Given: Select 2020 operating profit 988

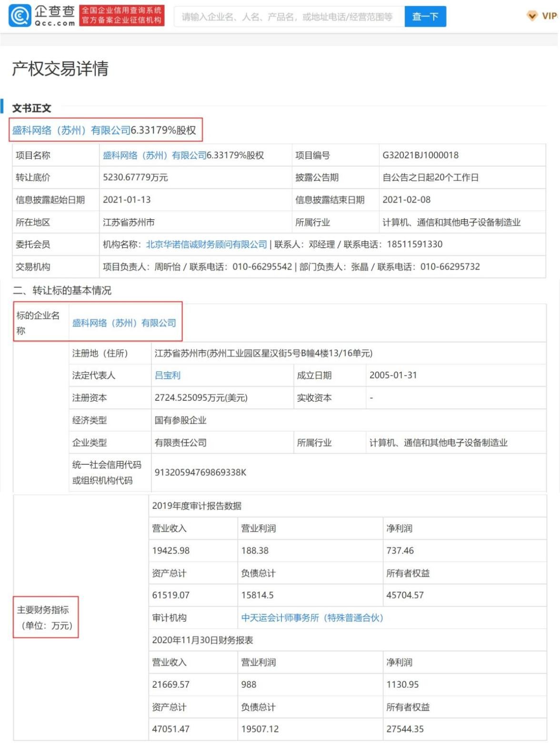Looking at the screenshot, I should click(249, 685).
